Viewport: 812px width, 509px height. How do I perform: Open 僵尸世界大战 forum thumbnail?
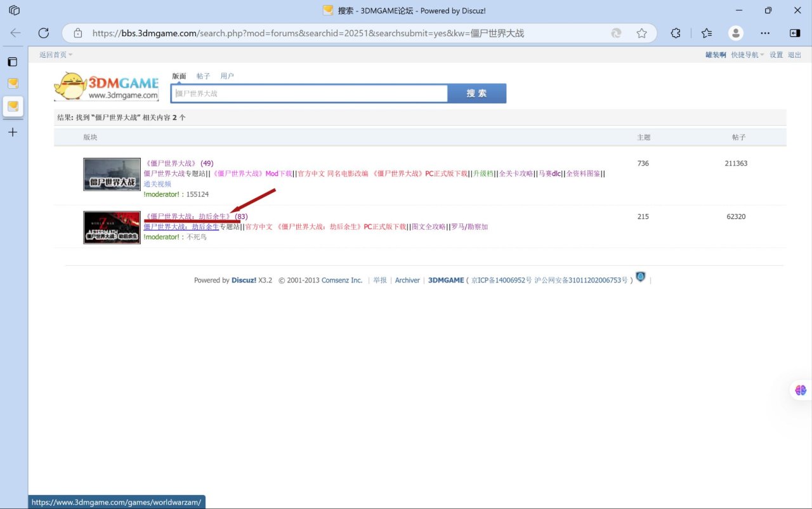click(x=112, y=175)
